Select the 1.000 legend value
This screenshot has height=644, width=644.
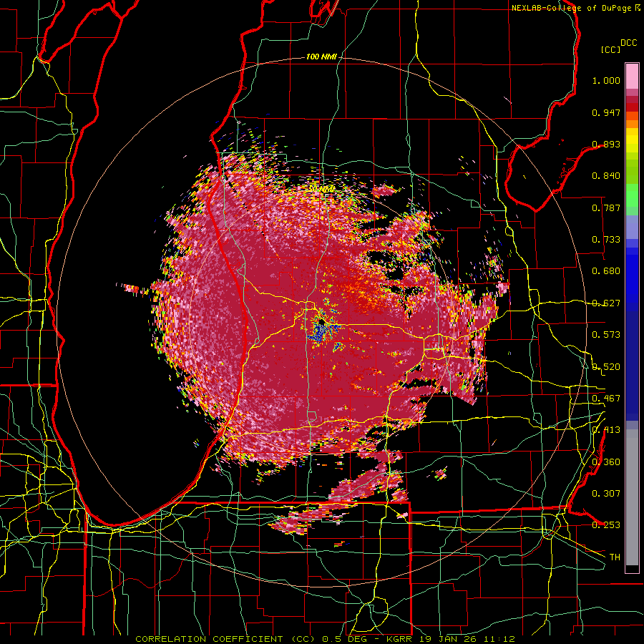pyautogui.click(x=606, y=80)
